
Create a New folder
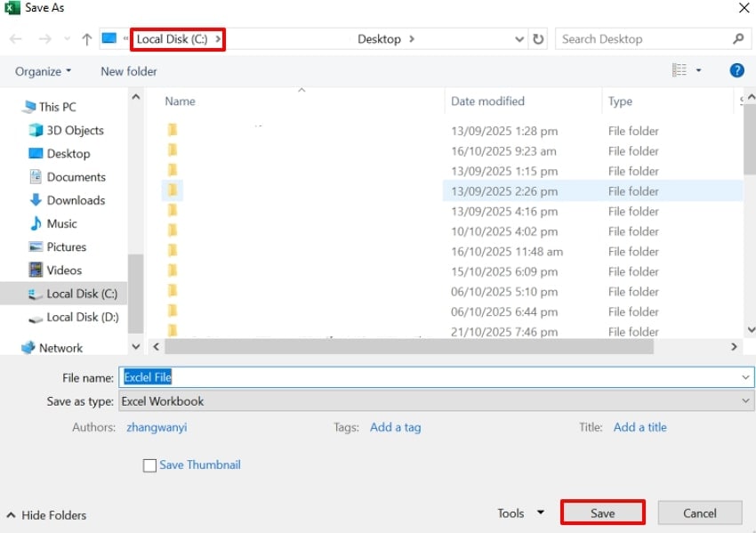(129, 71)
